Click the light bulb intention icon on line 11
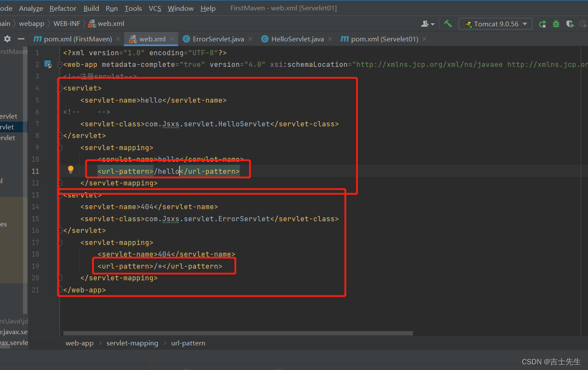Screen dimensions: 588x370 click(x=71, y=169)
